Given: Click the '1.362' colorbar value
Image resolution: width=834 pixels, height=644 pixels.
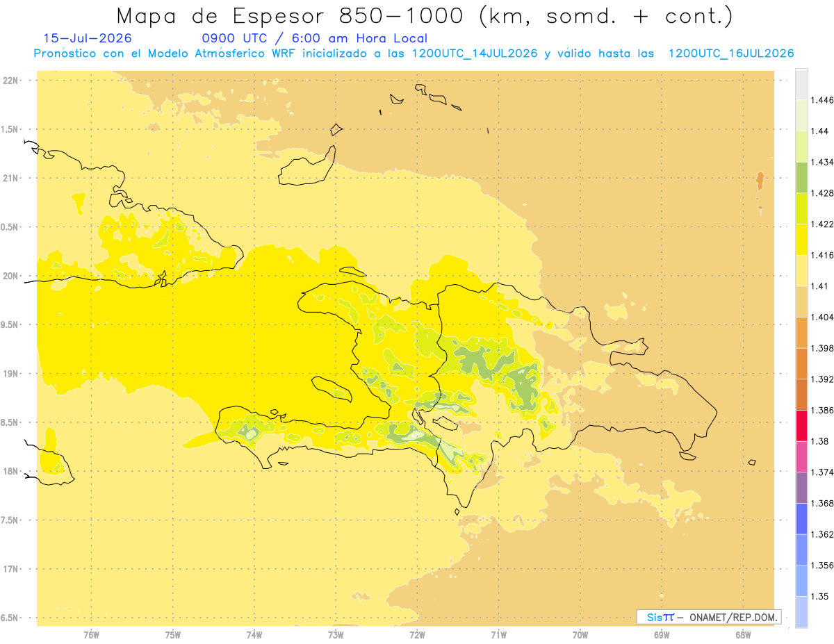Looking at the screenshot, I should [823, 534].
